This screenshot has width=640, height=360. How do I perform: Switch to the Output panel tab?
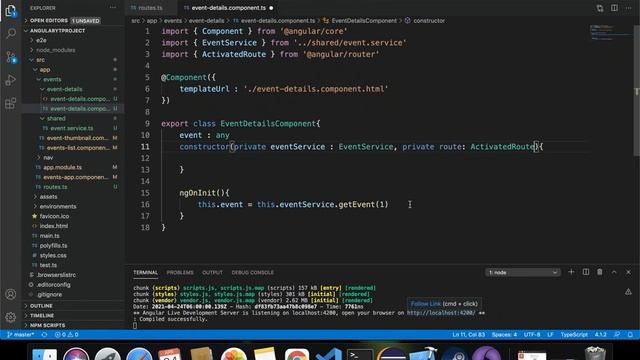212,272
